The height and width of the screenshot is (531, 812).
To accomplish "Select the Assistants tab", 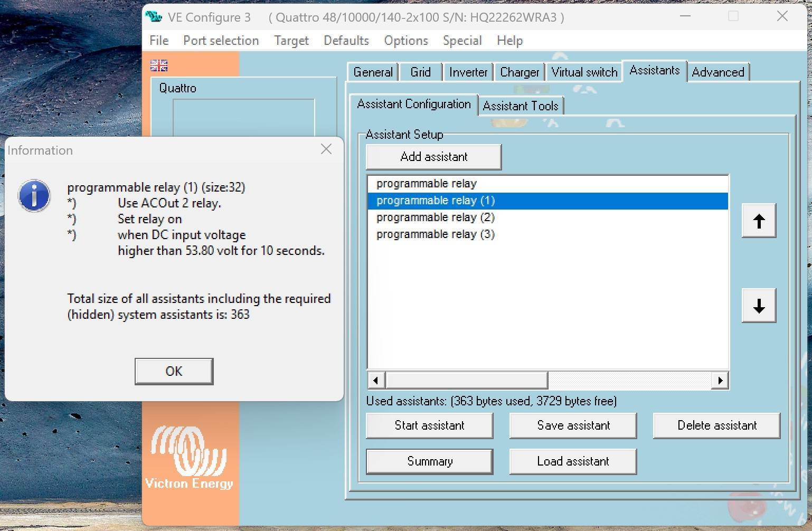I will click(x=655, y=71).
